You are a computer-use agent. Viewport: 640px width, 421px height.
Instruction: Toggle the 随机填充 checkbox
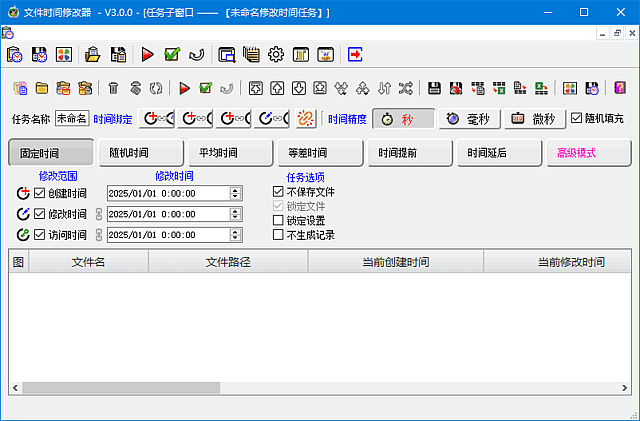click(577, 118)
